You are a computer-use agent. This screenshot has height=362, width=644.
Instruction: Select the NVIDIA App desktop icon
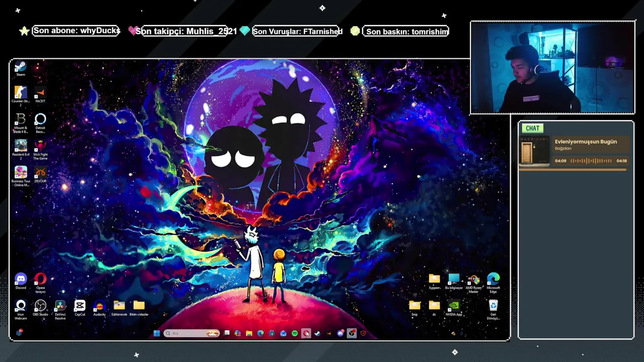[x=454, y=308]
